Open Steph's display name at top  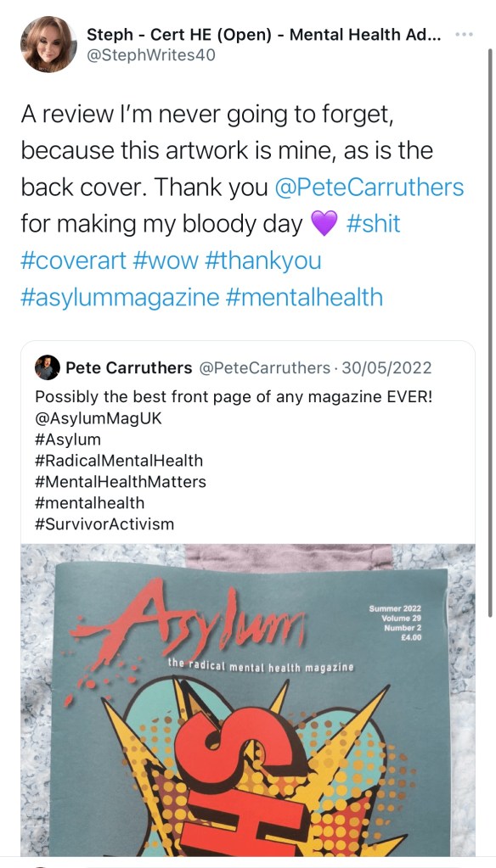tap(264, 35)
